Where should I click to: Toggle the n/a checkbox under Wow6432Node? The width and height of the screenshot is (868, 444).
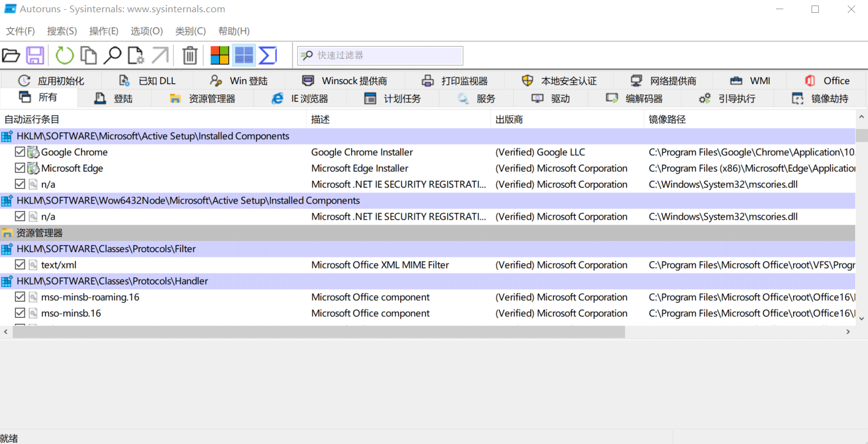20,216
